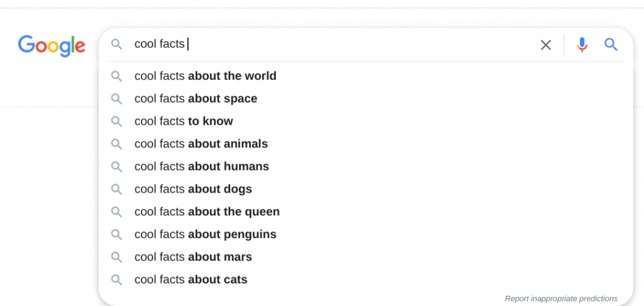Select suggestion 'cool facts about the world'
The image size is (644, 306).
[x=205, y=76]
